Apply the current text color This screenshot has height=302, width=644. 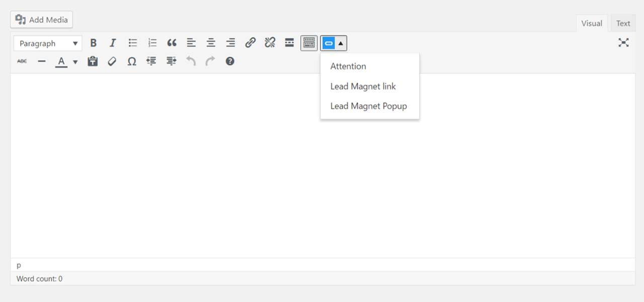pyautogui.click(x=61, y=61)
